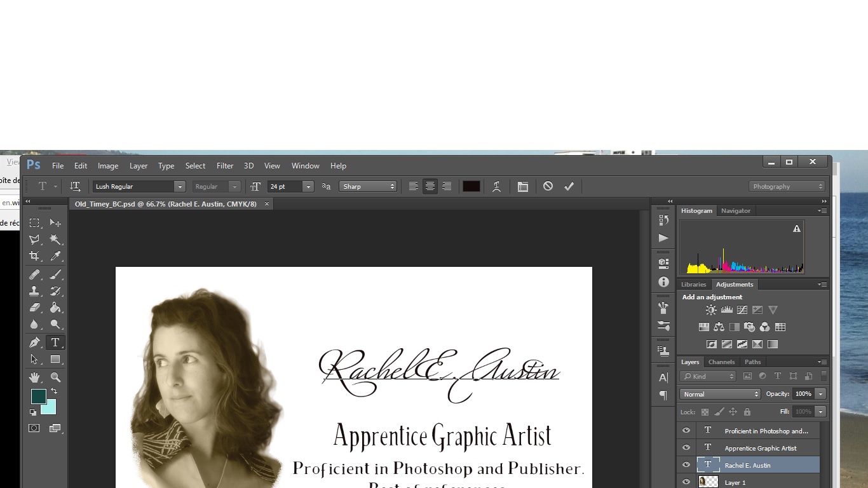The height and width of the screenshot is (488, 868).
Task: Open the Create Warped Text dialog
Action: 496,186
